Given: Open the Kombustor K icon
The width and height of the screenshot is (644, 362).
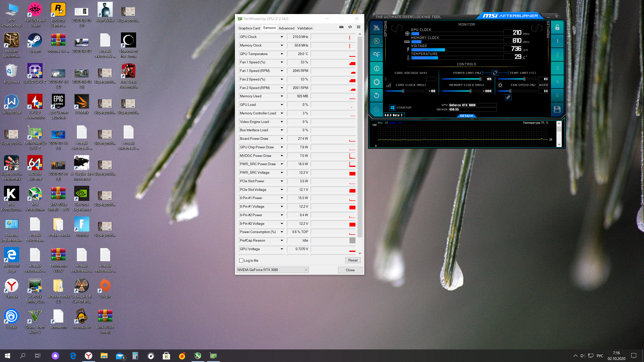Looking at the screenshot, I should pyautogui.click(x=376, y=41).
